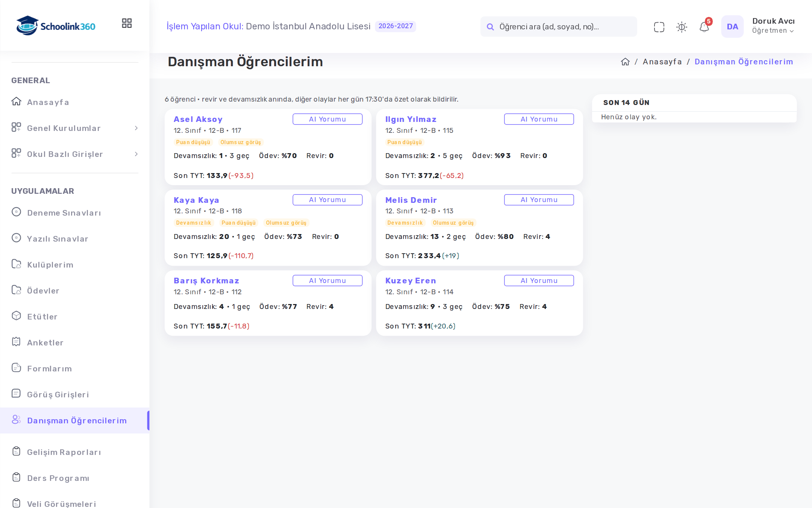Click the Ödevler folder icon
Viewport: 812px width, 508px height.
tap(16, 290)
